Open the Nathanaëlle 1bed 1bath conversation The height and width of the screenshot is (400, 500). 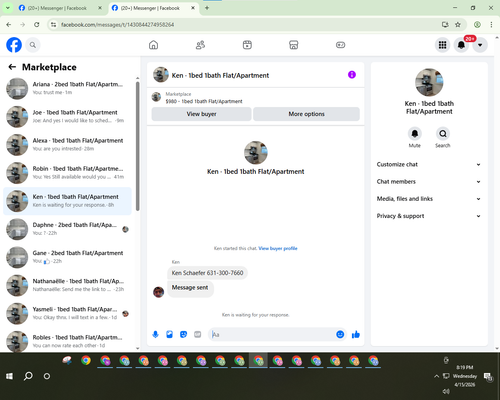[x=67, y=285]
